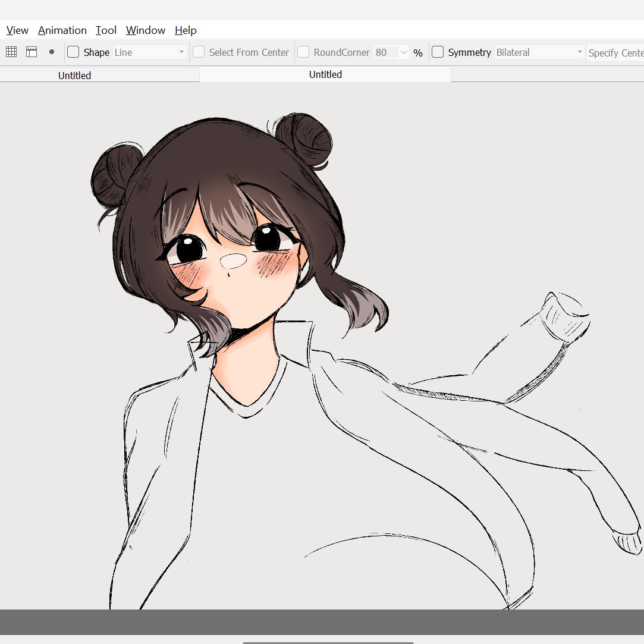The height and width of the screenshot is (644, 644).
Task: Toggle the grid display icon
Action: coord(11,52)
